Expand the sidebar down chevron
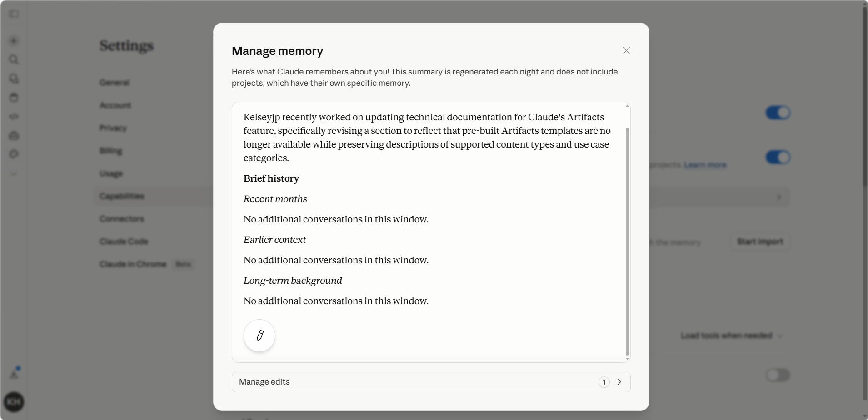 coord(14,173)
